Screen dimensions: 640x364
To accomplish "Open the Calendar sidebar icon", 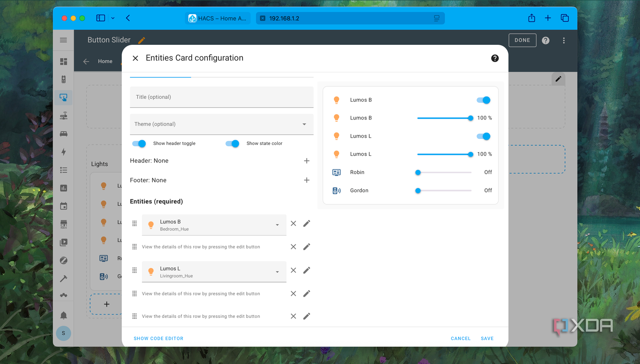I will click(x=63, y=206).
